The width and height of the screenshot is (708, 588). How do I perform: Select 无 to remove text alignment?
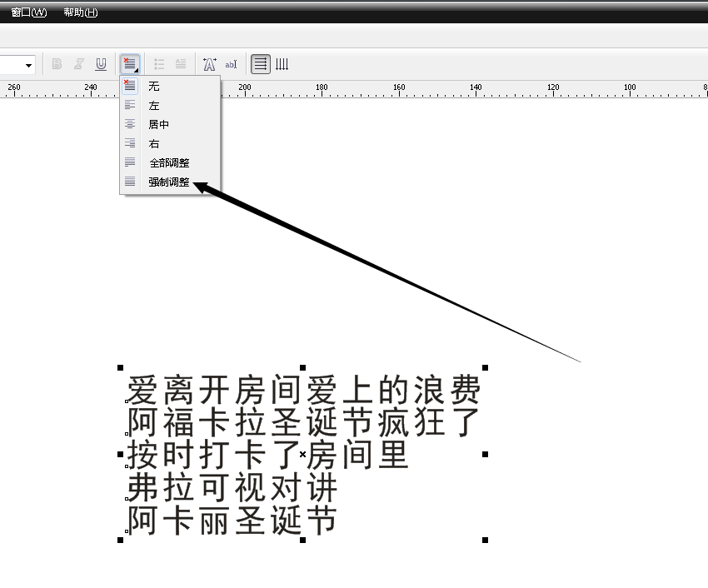(x=153, y=85)
